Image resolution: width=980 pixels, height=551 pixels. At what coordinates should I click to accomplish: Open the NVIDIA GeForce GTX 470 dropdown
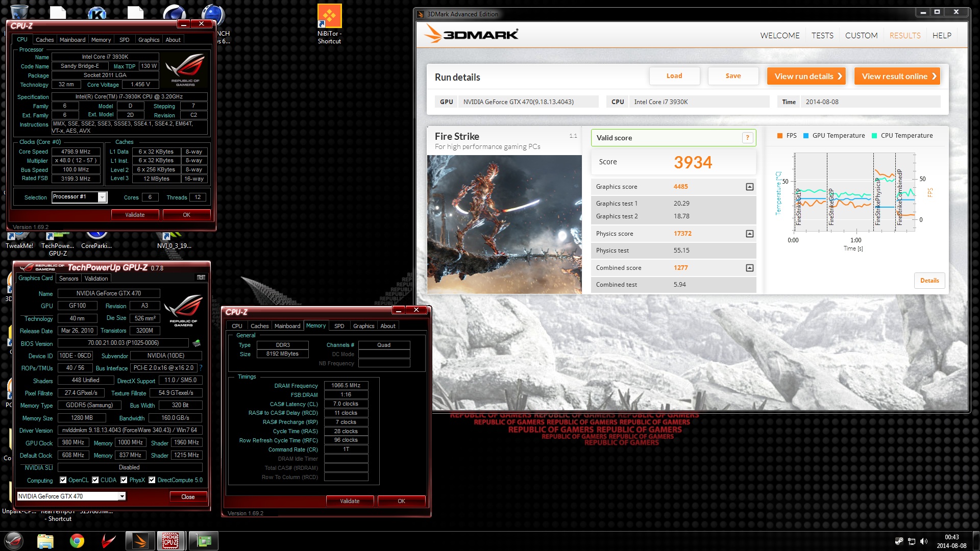(122, 496)
